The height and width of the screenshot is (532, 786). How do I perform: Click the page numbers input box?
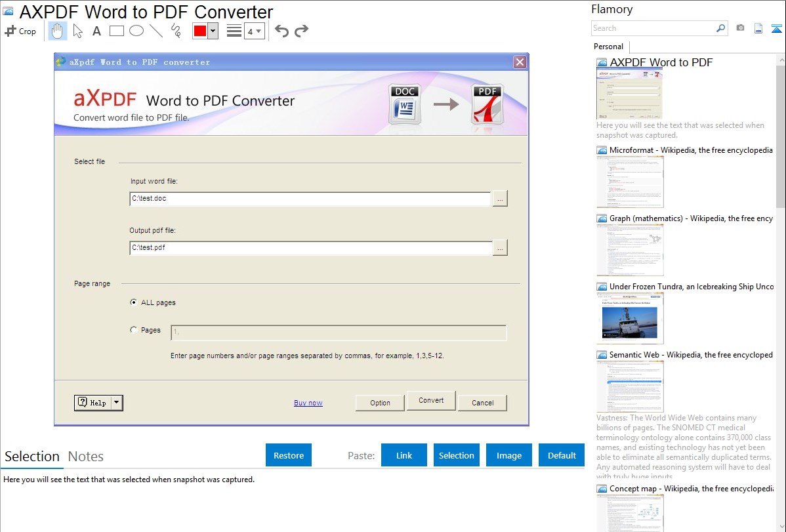339,333
